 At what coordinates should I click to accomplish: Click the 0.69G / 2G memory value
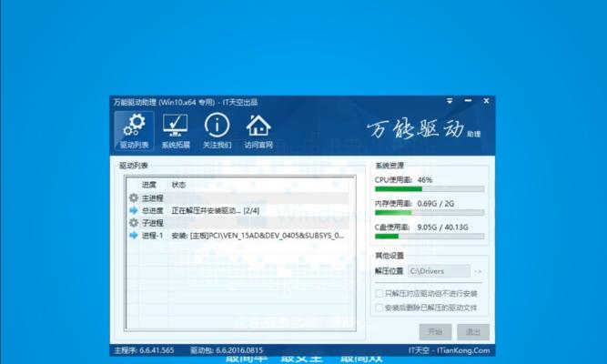click(x=436, y=203)
